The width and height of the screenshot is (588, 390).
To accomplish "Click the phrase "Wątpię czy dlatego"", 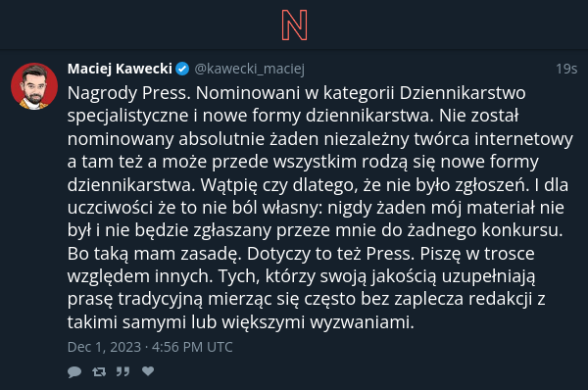I will 278,185.
